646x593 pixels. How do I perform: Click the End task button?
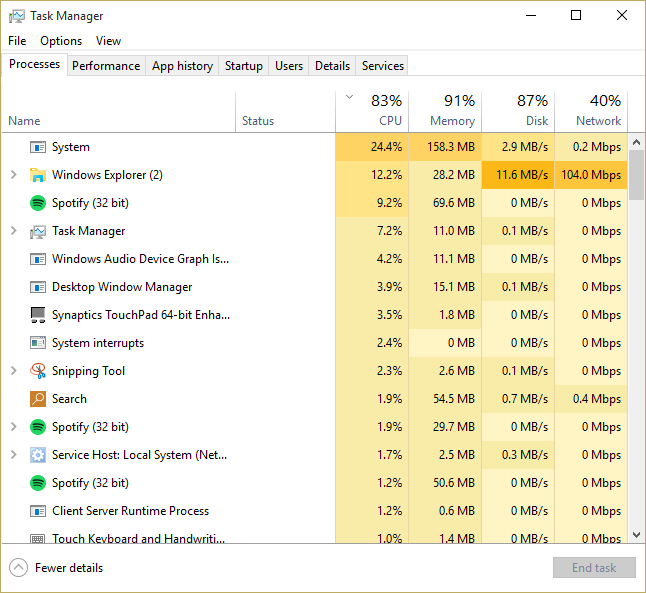(594, 568)
